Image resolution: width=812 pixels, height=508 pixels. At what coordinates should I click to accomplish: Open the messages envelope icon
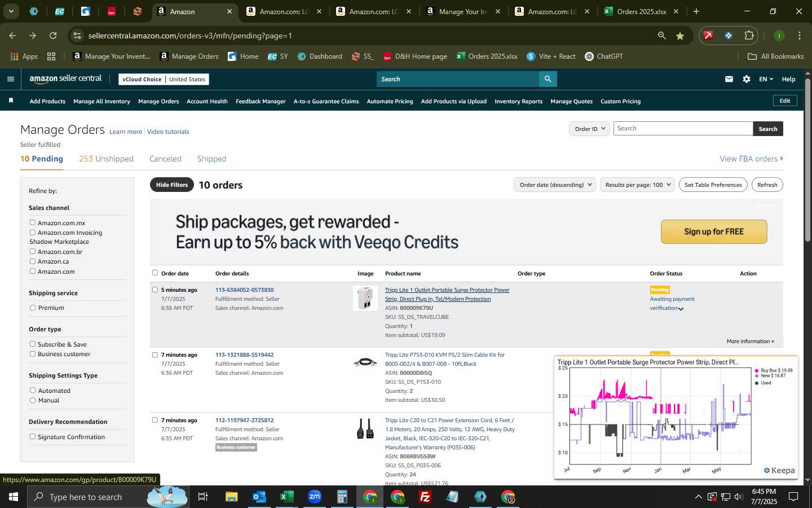[729, 79]
